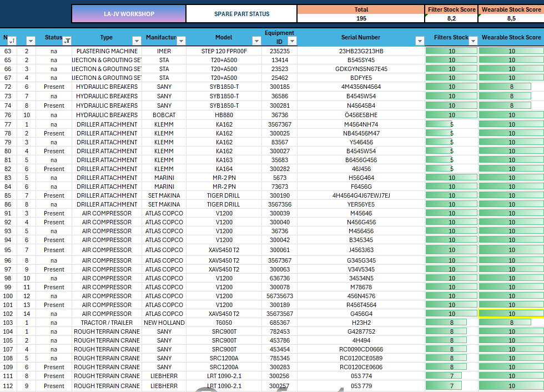Image resolution: width=544 pixels, height=392 pixels.
Task: Open the Model column filter dropdown
Action: [256, 41]
